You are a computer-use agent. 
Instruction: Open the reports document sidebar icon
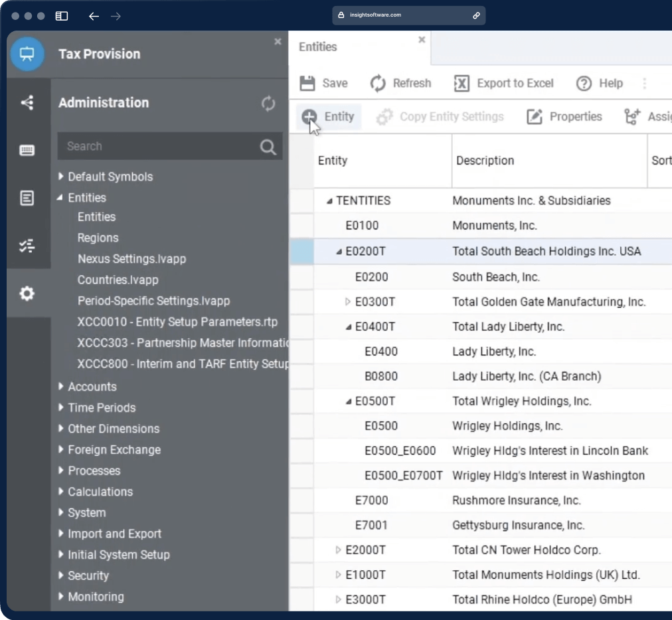click(x=27, y=198)
